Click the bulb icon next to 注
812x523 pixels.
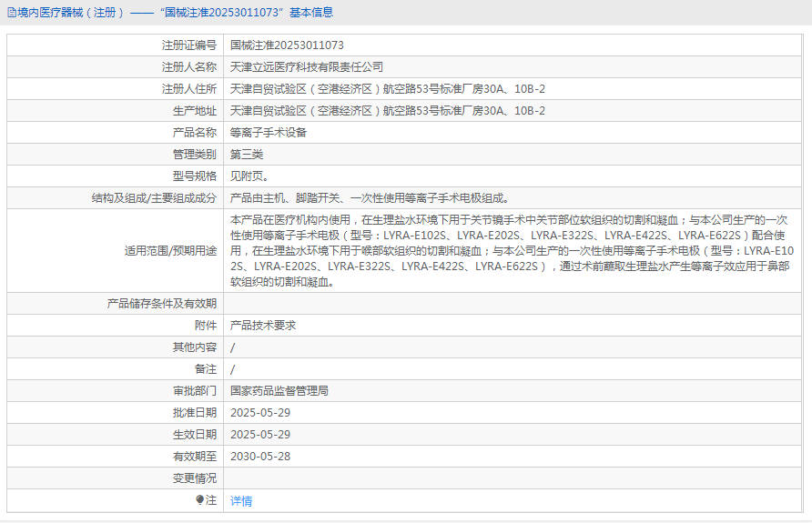pyautogui.click(x=200, y=499)
